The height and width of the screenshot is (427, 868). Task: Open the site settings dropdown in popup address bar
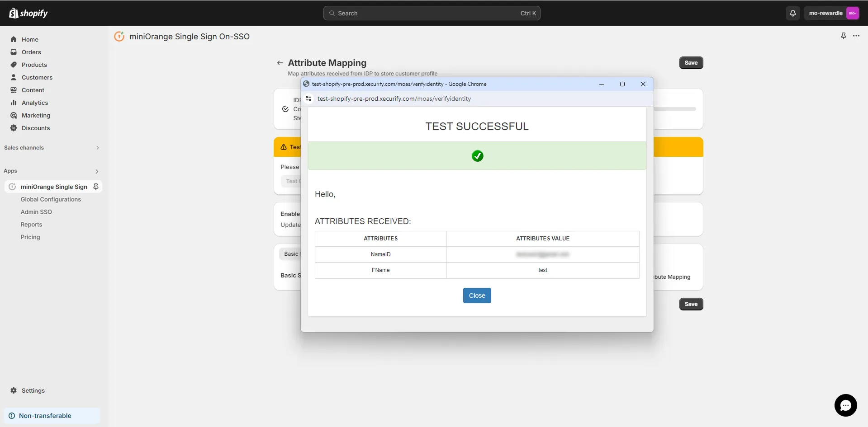[x=308, y=99]
